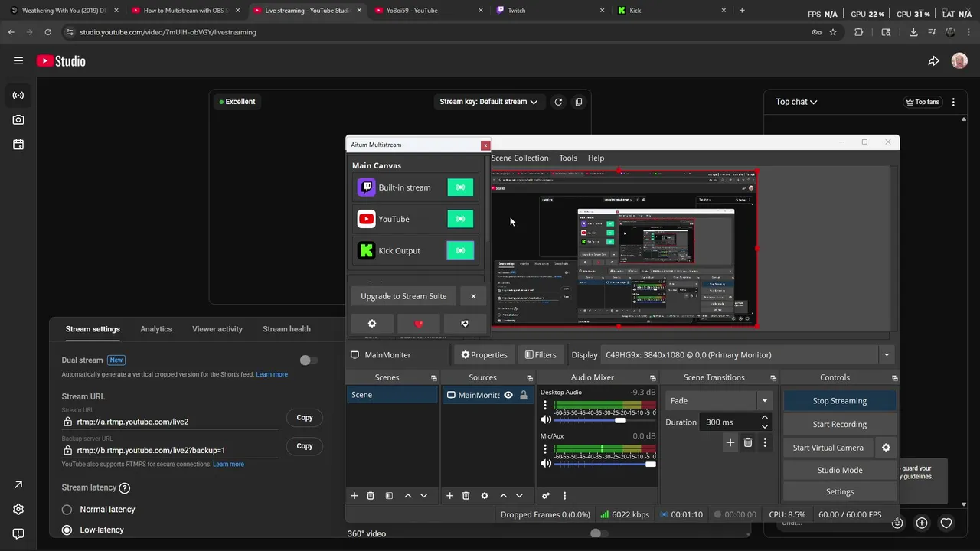
Task: Open scene filters icon in Scenes toolbar
Action: click(389, 496)
